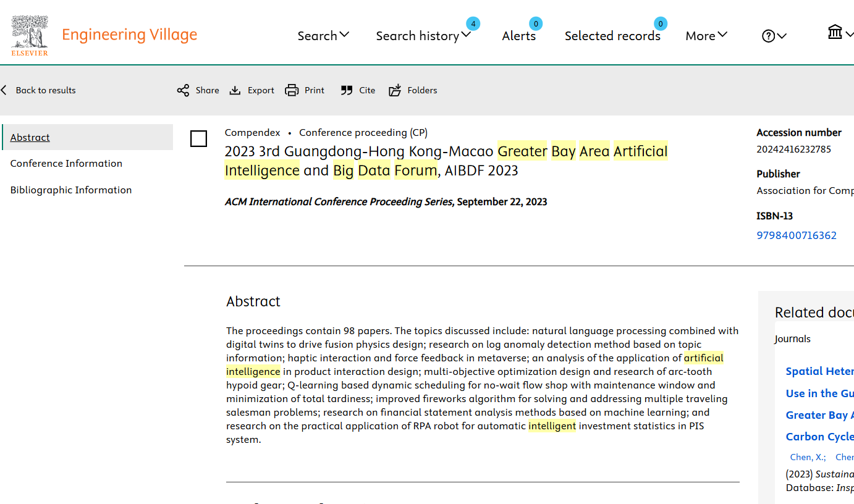This screenshot has width=854, height=504.
Task: Open the Engineering Village home link
Action: (129, 35)
